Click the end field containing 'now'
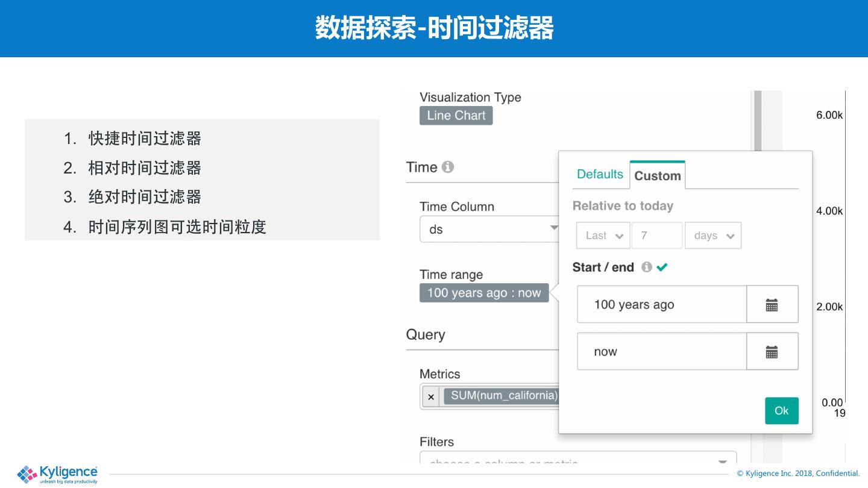Image resolution: width=868 pixels, height=488 pixels. click(661, 352)
